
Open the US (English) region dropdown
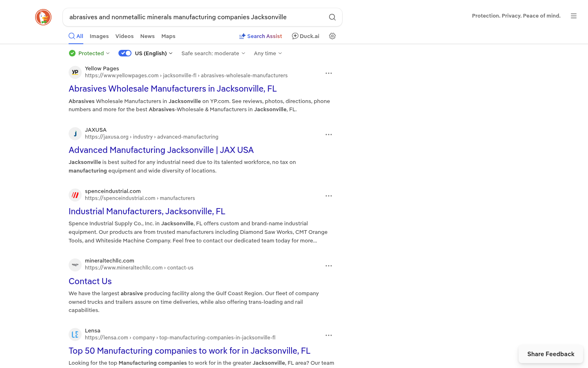154,53
